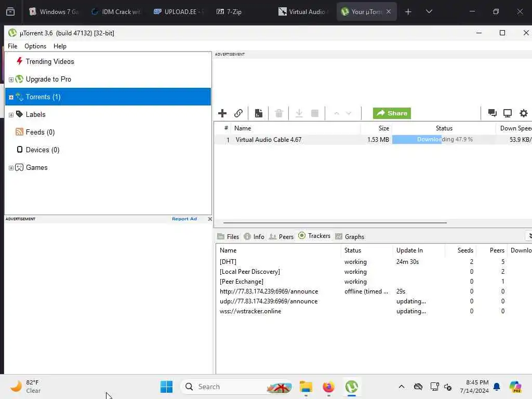Collapse detail pane with chevron button
Viewport: 532px width, 399px height.
tap(529, 236)
